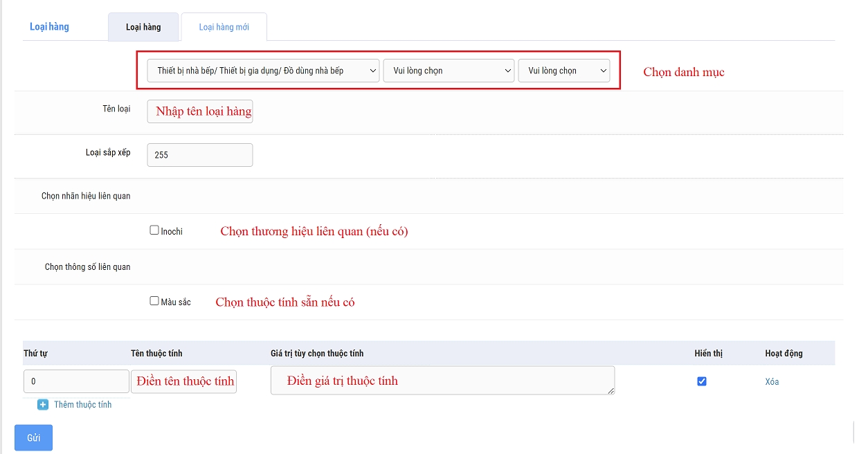Click inside the Giá trị tùy chọn thuộc tính textarea

point(442,381)
